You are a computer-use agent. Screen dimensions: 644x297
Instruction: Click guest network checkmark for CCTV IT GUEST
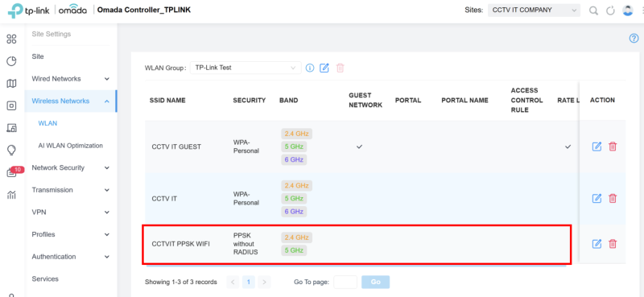[359, 146]
